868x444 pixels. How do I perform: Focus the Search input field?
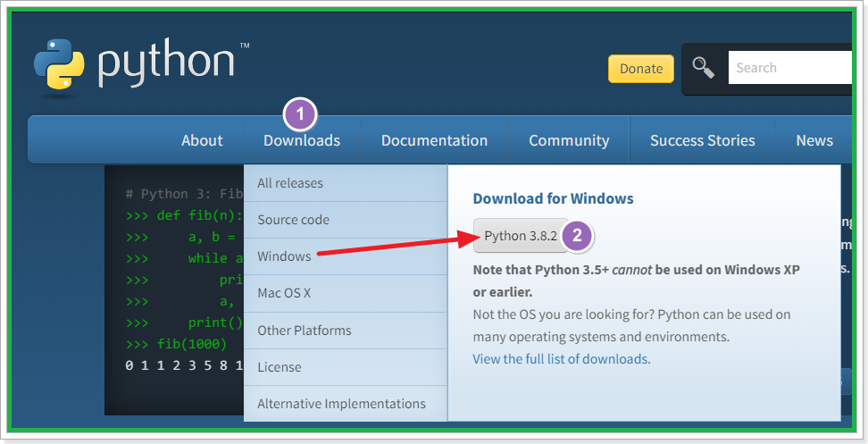click(790, 68)
